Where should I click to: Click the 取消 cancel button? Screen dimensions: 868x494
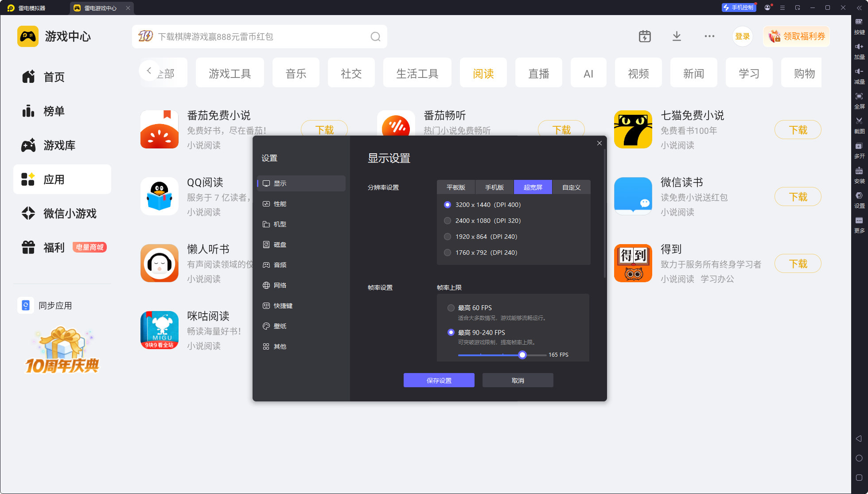point(518,381)
